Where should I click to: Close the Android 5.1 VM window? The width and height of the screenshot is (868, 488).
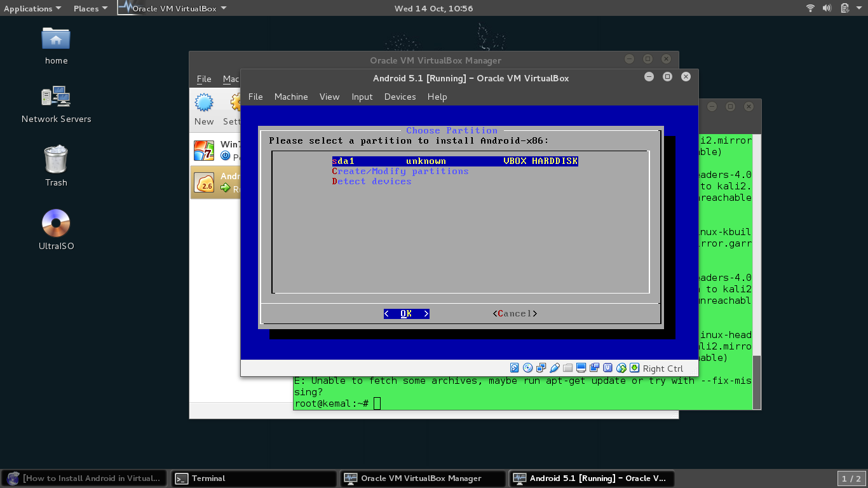pyautogui.click(x=686, y=77)
